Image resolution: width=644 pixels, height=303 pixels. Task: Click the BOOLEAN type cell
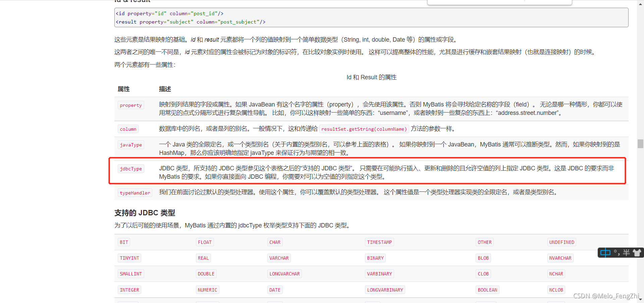pyautogui.click(x=487, y=290)
